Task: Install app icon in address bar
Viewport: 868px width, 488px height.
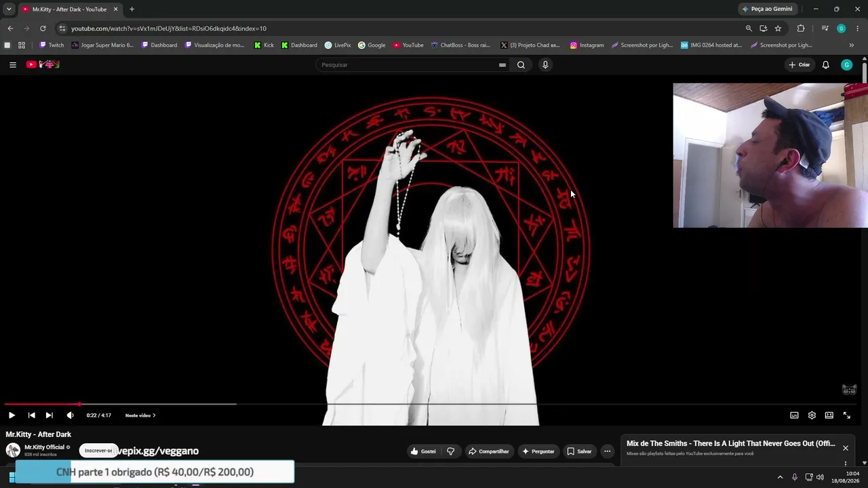Action: pos(764,28)
